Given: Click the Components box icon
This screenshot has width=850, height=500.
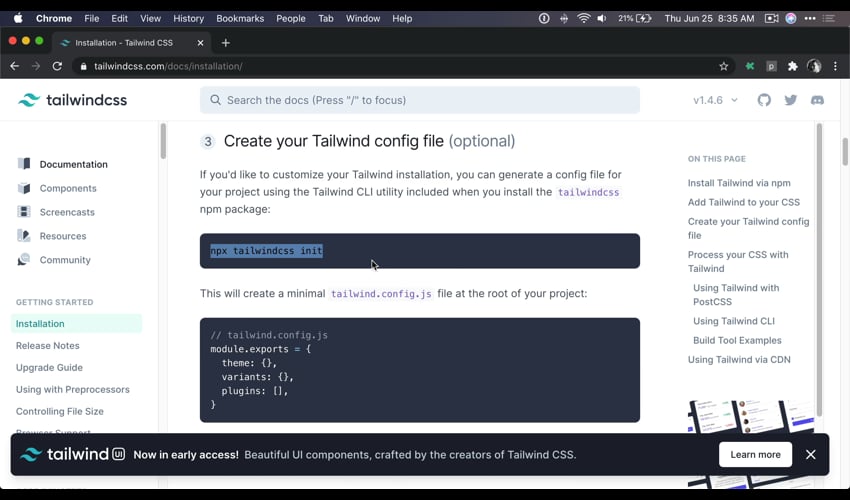Looking at the screenshot, I should click(x=24, y=188).
